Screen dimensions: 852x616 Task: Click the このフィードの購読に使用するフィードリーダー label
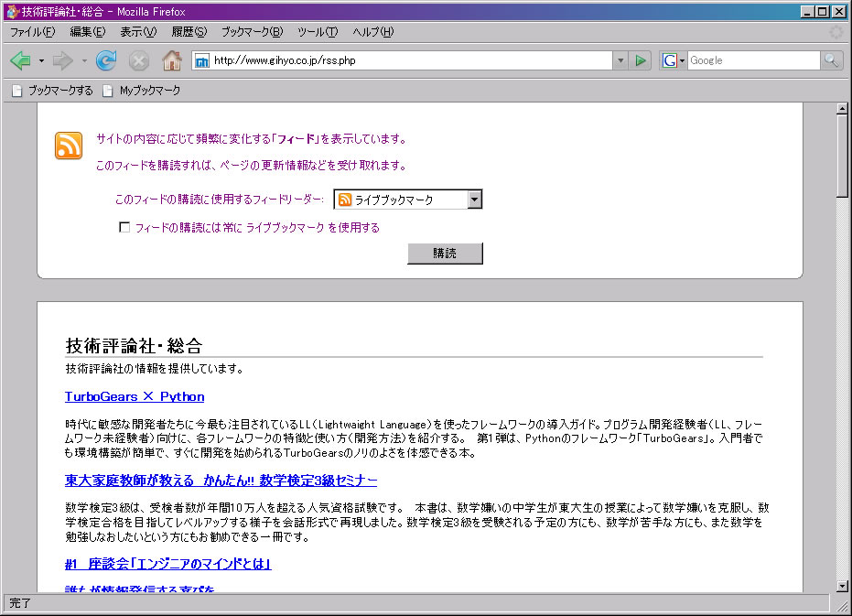click(219, 200)
